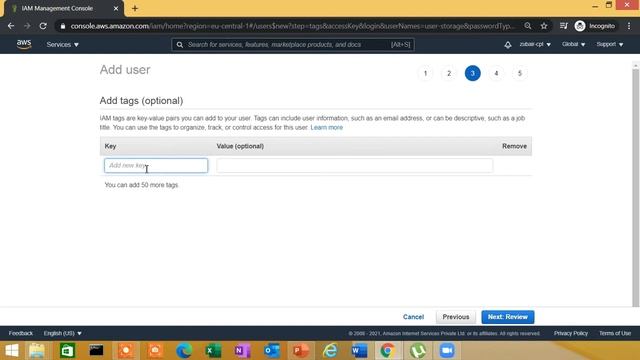Open Excel from taskbar
The height and width of the screenshot is (360, 640).
pyautogui.click(x=213, y=351)
